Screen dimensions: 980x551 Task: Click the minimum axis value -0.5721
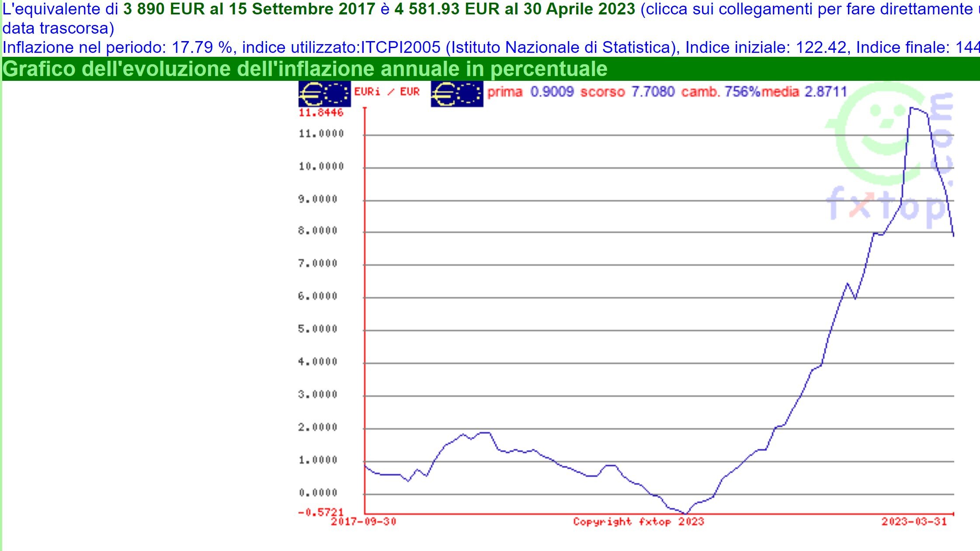click(x=320, y=512)
